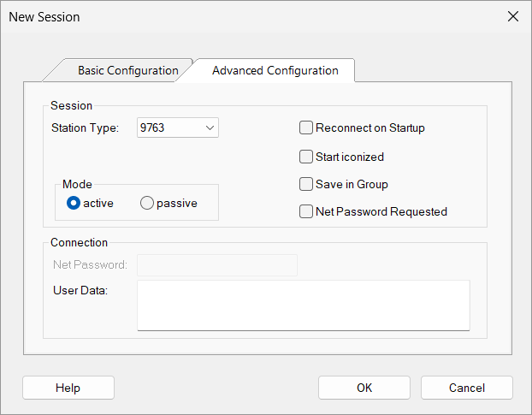Viewport: 532px width, 415px height.
Task: Click the Net Password input field
Action: pos(217,265)
